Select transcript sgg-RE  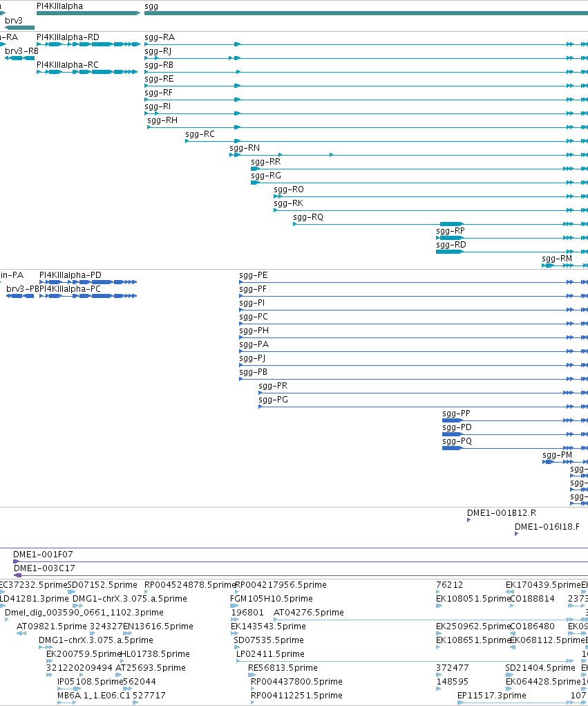[366, 86]
